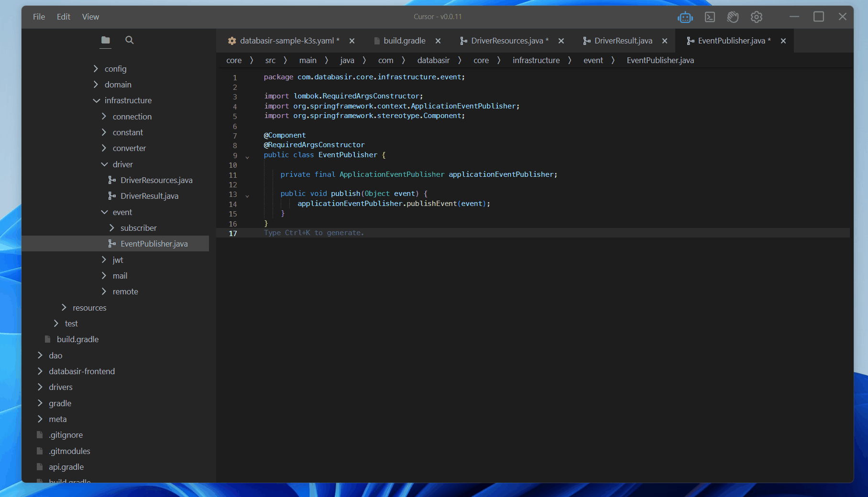The width and height of the screenshot is (868, 497).
Task: Expand the subscriber folder
Action: coord(112,228)
